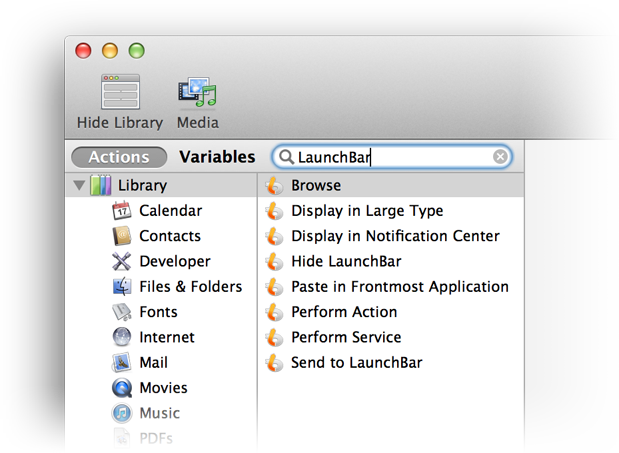Select the Perform Action entry

click(344, 312)
